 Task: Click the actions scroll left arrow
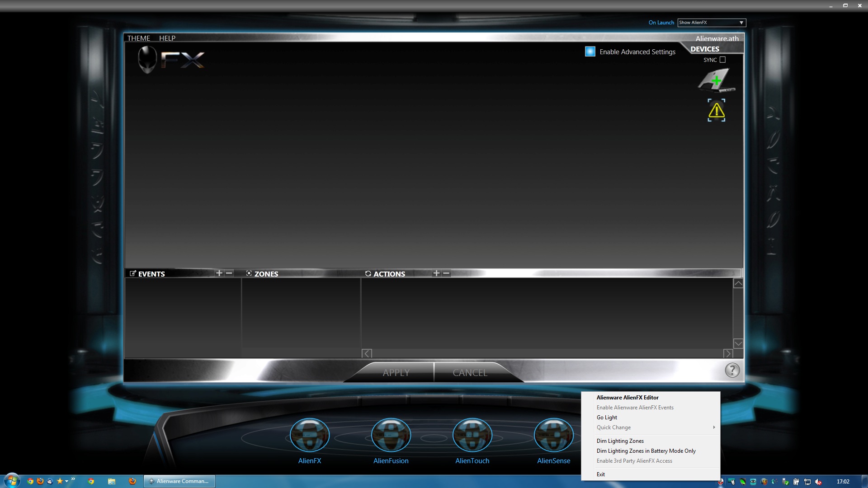[367, 353]
